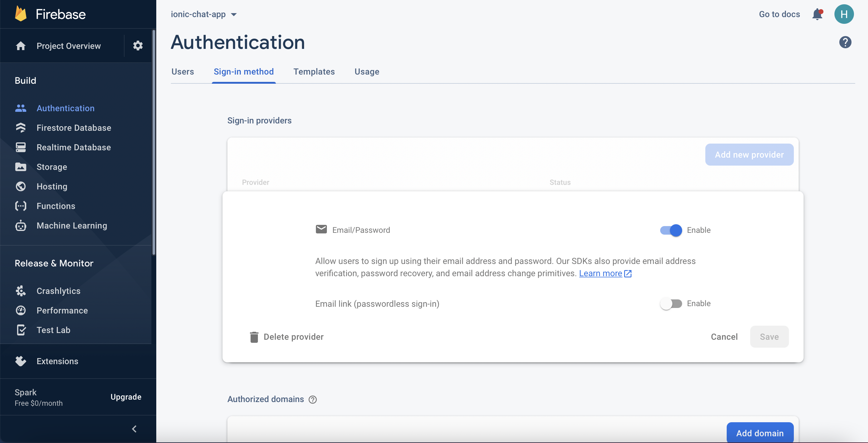Click the Learn more external link icon
Image resolution: width=868 pixels, height=443 pixels.
tap(628, 273)
